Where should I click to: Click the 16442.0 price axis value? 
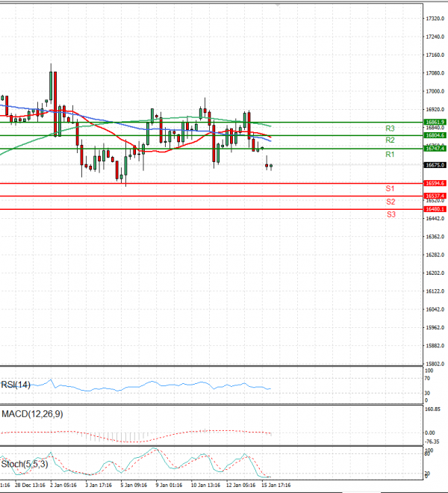click(x=435, y=219)
